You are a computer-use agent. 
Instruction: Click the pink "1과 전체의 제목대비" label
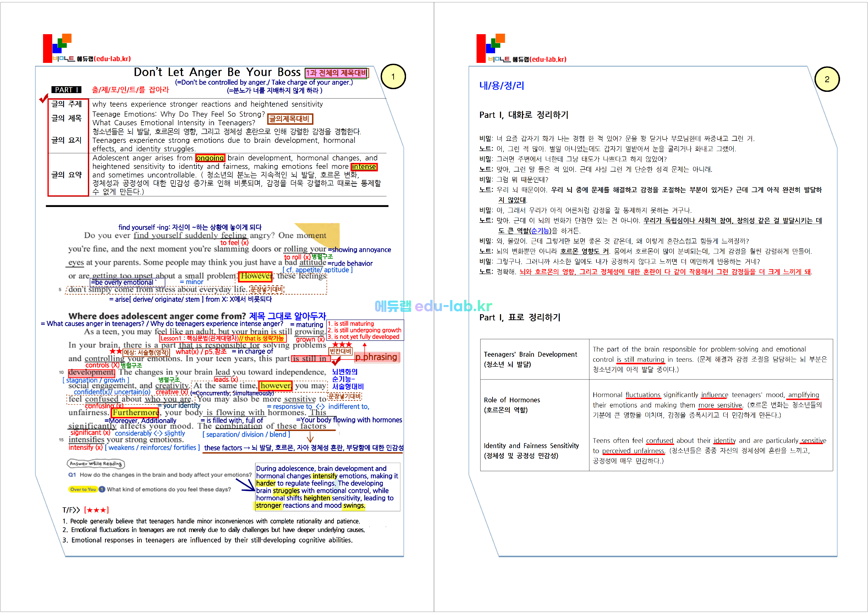[336, 73]
